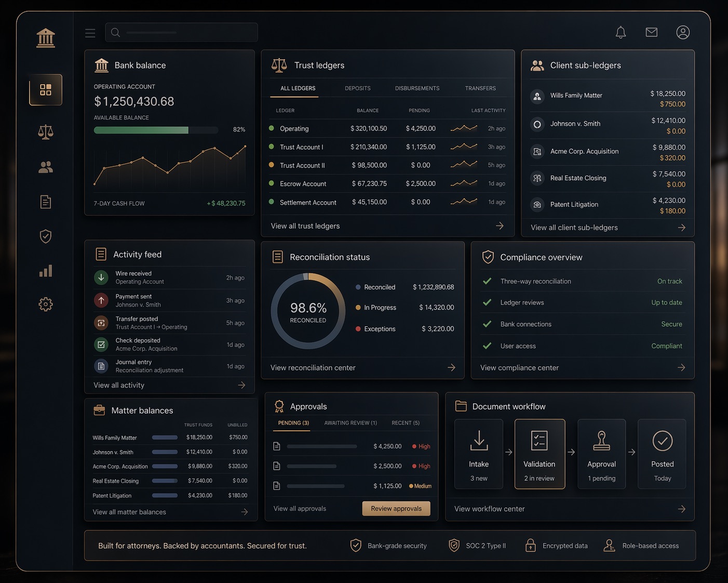Click in the top search field
728x583 pixels.
pos(181,32)
